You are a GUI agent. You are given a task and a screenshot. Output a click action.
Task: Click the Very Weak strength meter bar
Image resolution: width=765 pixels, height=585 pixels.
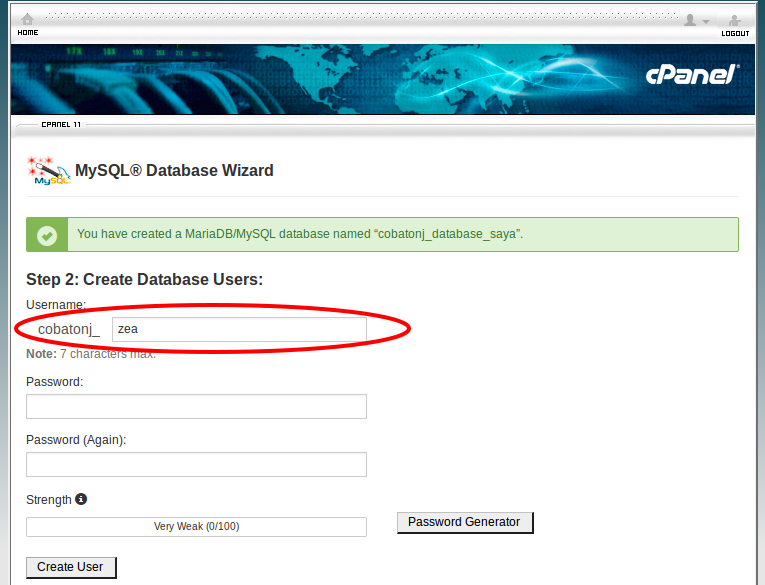[196, 527]
